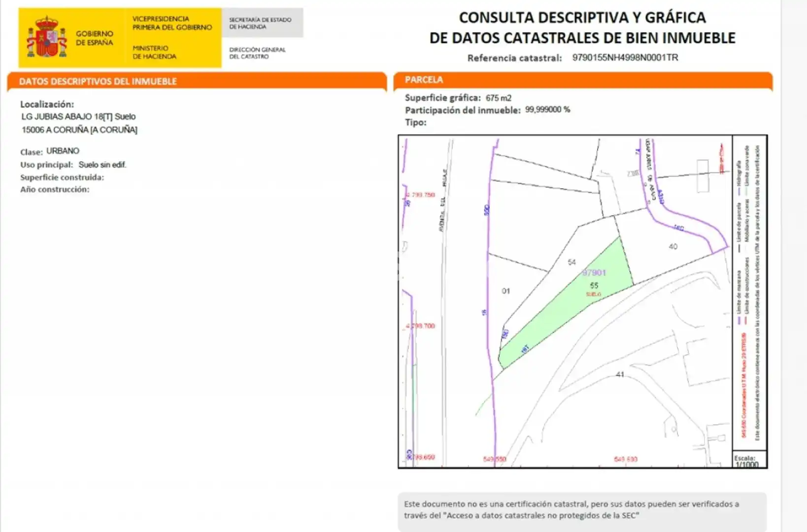
Task: Click the block number 97901 on the map
Action: point(594,272)
